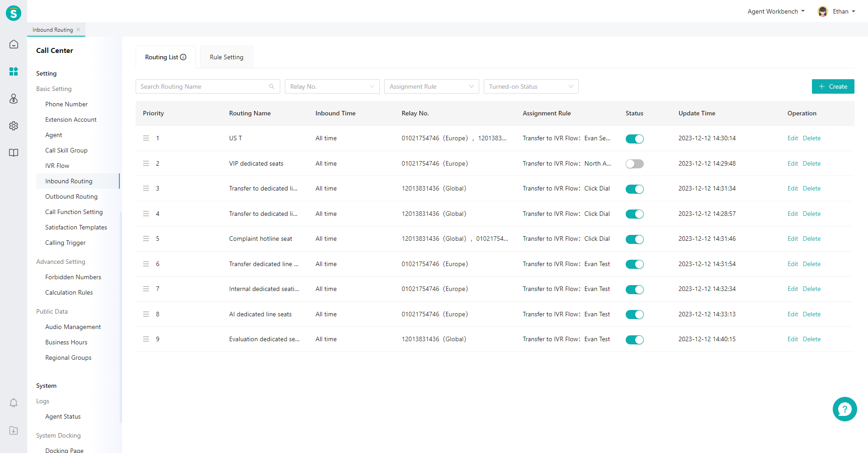Delete the VIP dedicated seats routing
The image size is (868, 453).
point(811,163)
